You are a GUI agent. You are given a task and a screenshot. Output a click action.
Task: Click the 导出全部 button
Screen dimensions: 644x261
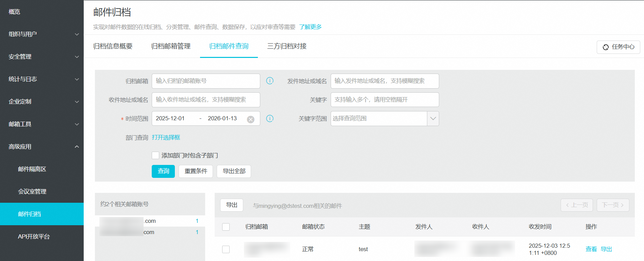pos(234,171)
